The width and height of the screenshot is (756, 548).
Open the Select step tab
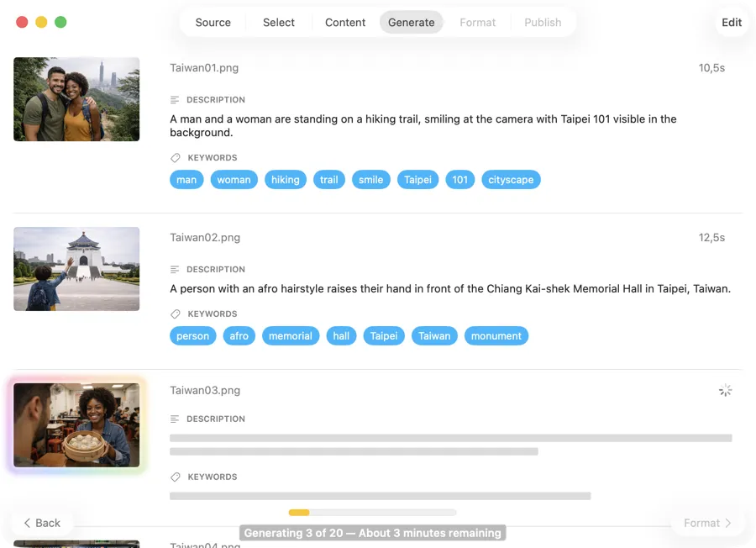[278, 23]
